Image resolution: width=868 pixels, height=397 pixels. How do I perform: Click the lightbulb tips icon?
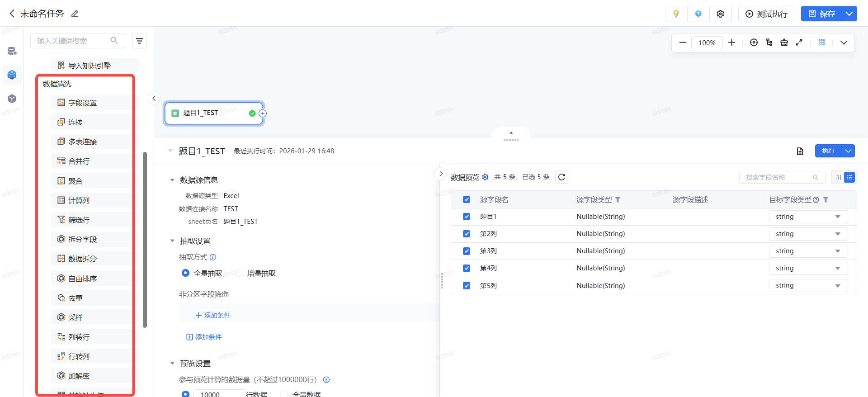[676, 14]
